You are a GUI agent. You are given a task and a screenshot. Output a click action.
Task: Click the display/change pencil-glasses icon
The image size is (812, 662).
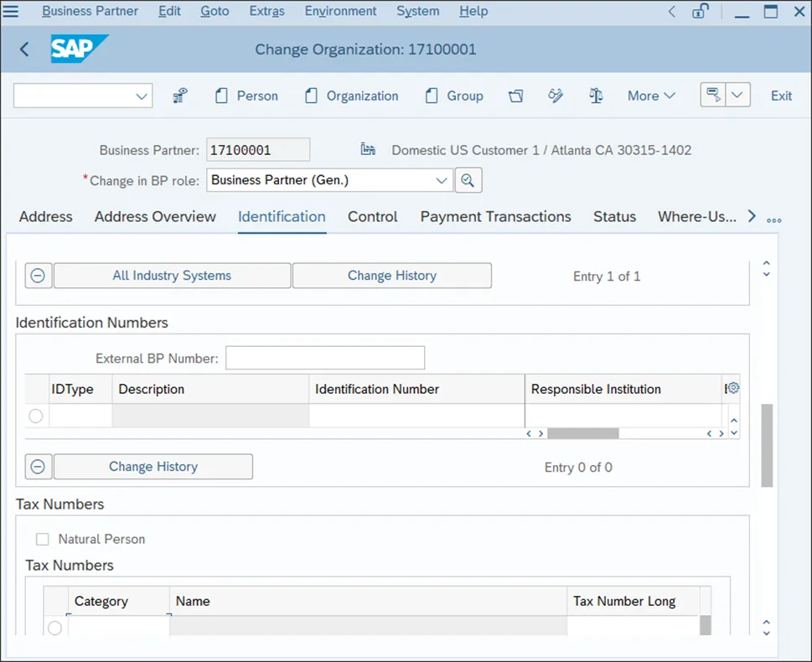pos(556,96)
